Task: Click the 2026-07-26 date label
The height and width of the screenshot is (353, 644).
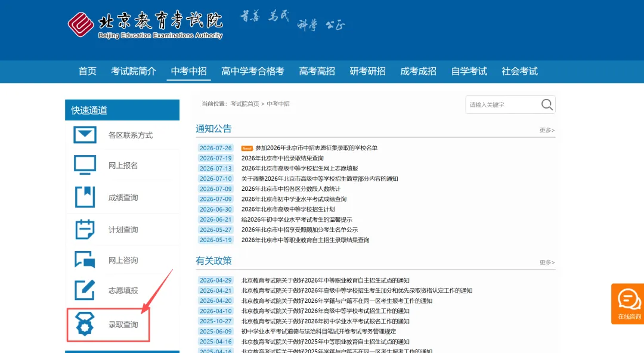Action: (x=216, y=148)
